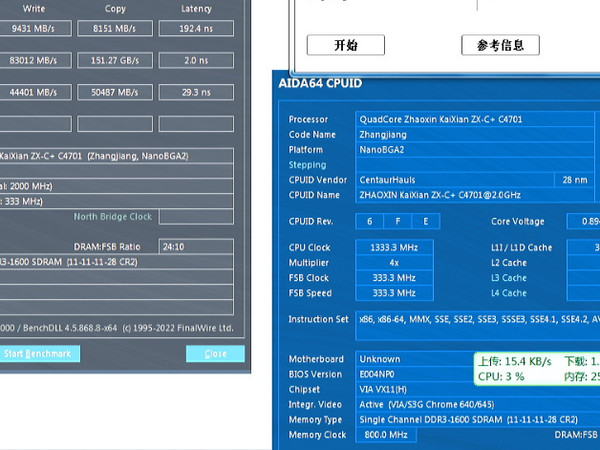
Task: Select the memory Latency 192.4 ns field
Action: 196,28
